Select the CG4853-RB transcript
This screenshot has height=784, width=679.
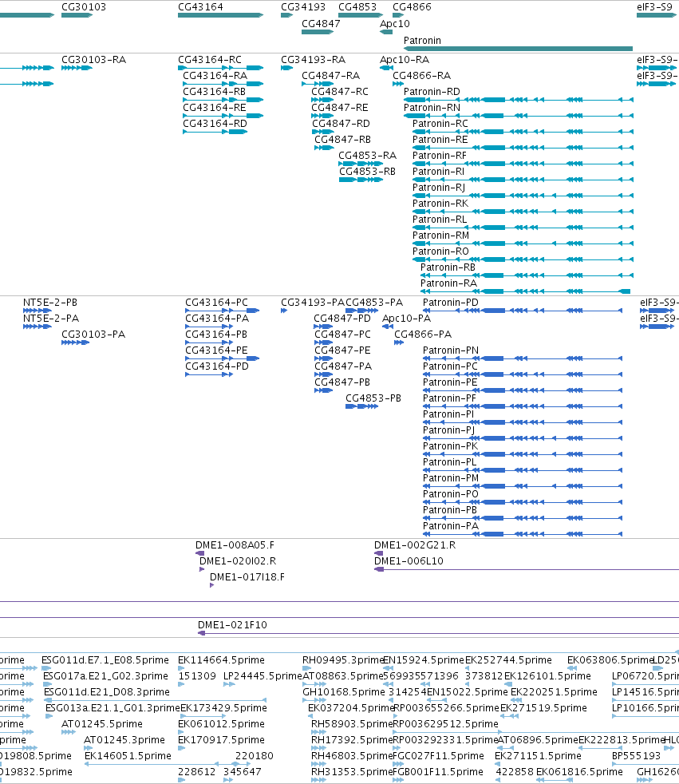[x=361, y=180]
